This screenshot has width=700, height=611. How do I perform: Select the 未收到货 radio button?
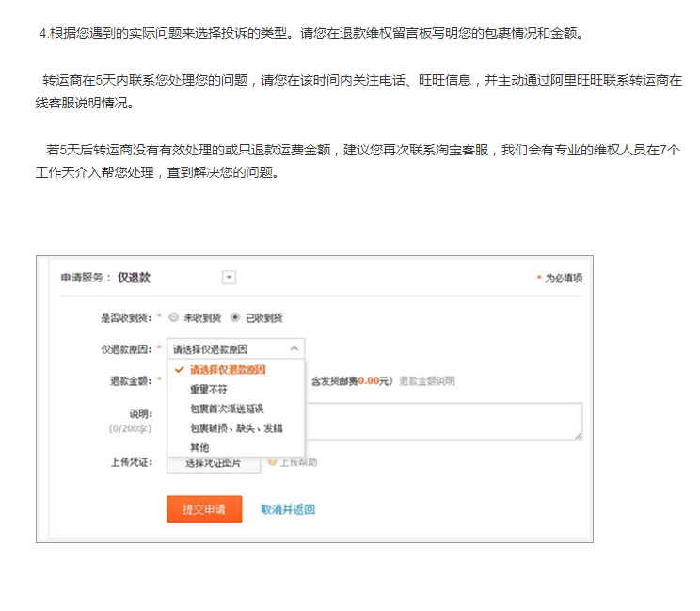coord(174,317)
